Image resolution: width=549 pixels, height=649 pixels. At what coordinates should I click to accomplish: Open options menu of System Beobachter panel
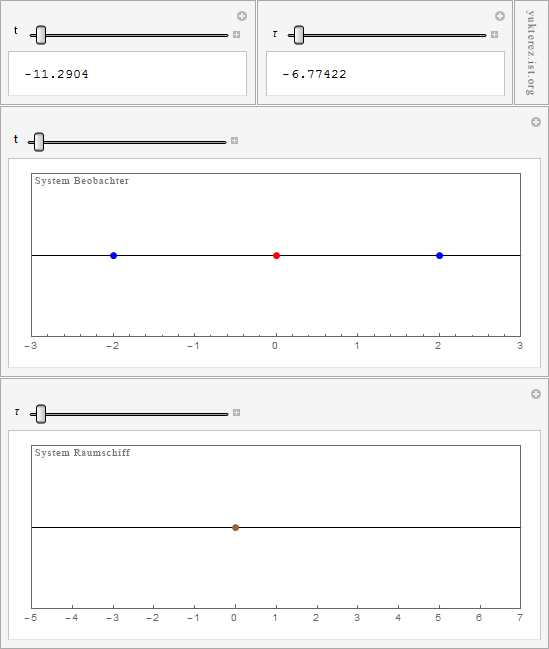point(536,122)
